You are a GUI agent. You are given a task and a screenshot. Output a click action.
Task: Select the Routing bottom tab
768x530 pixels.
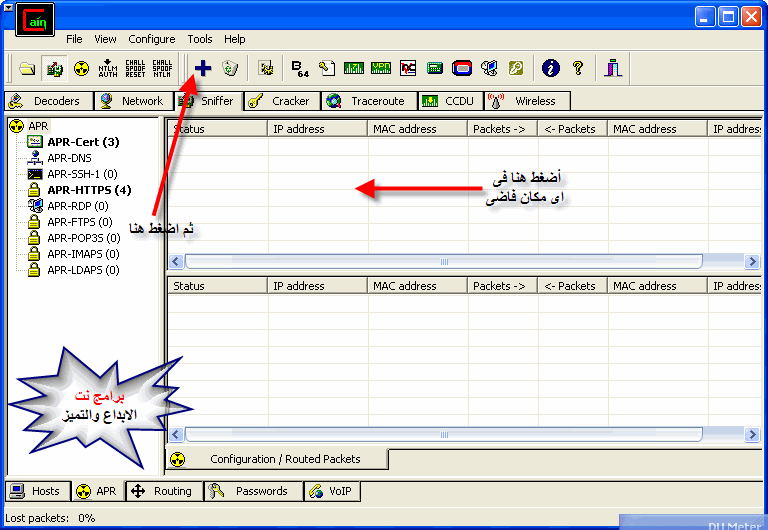[164, 491]
